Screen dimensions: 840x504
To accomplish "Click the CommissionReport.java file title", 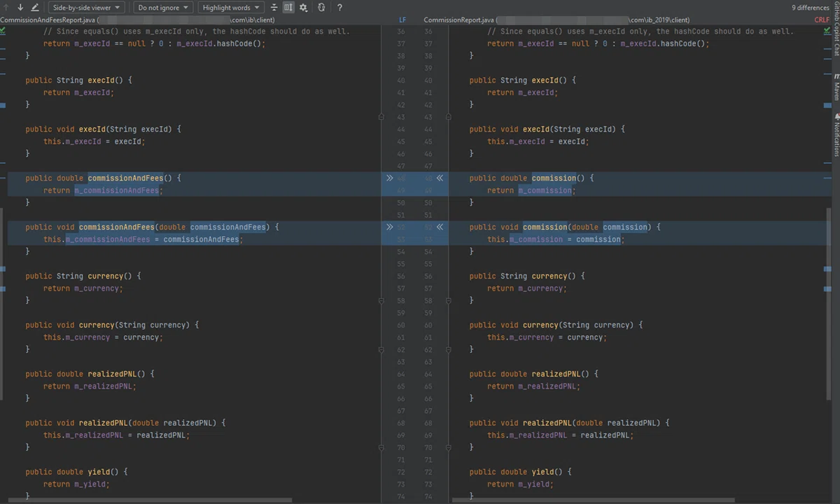I will pyautogui.click(x=458, y=20).
